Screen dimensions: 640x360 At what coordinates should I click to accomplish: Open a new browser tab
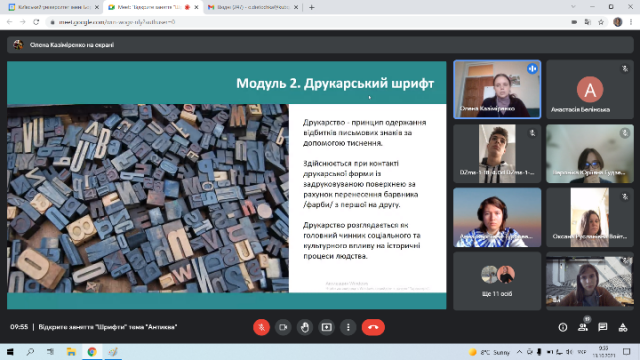point(312,7)
